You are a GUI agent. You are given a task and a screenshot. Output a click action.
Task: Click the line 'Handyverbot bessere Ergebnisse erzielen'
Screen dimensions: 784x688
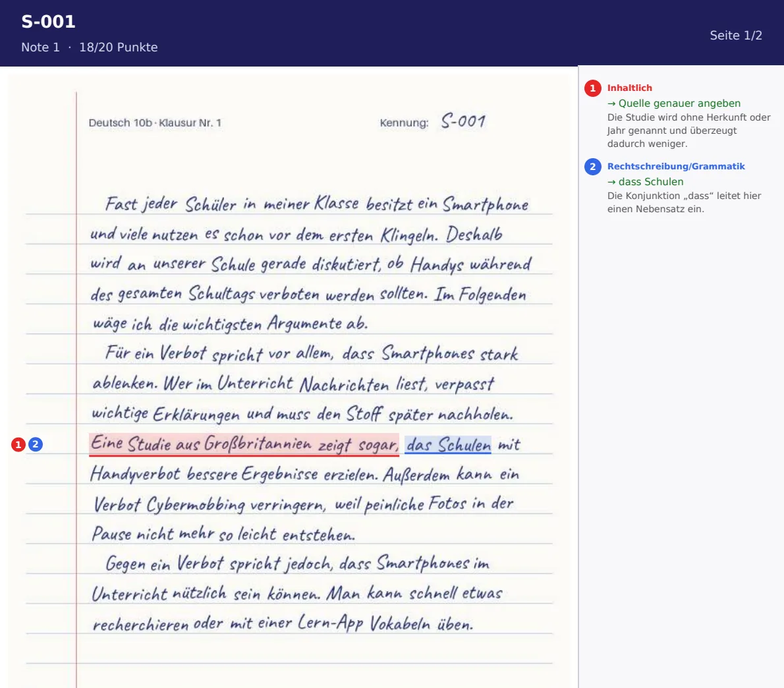click(304, 474)
